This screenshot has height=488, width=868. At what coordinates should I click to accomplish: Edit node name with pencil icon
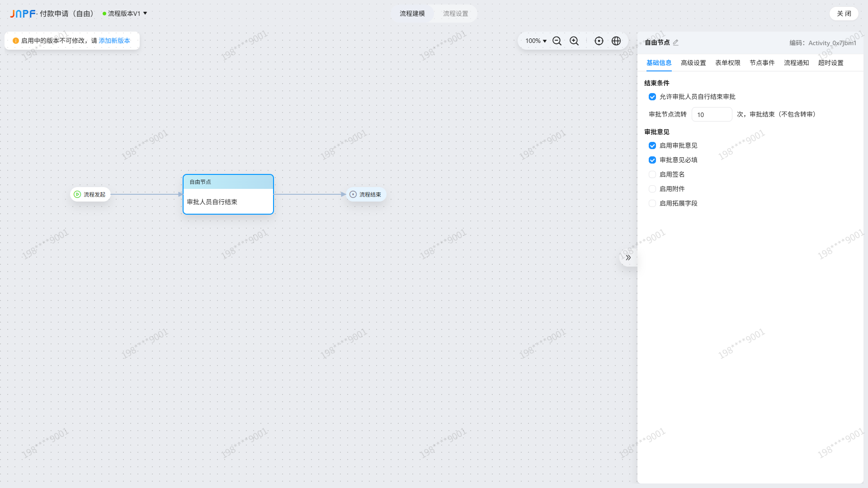pyautogui.click(x=676, y=42)
